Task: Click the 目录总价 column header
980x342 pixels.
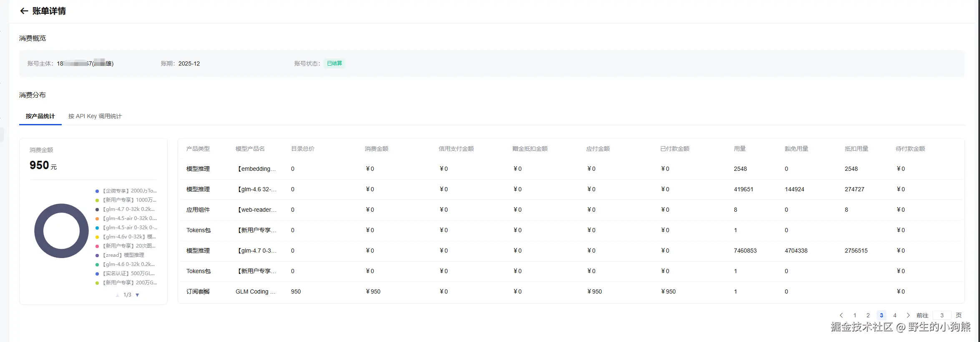Action: coord(303,149)
